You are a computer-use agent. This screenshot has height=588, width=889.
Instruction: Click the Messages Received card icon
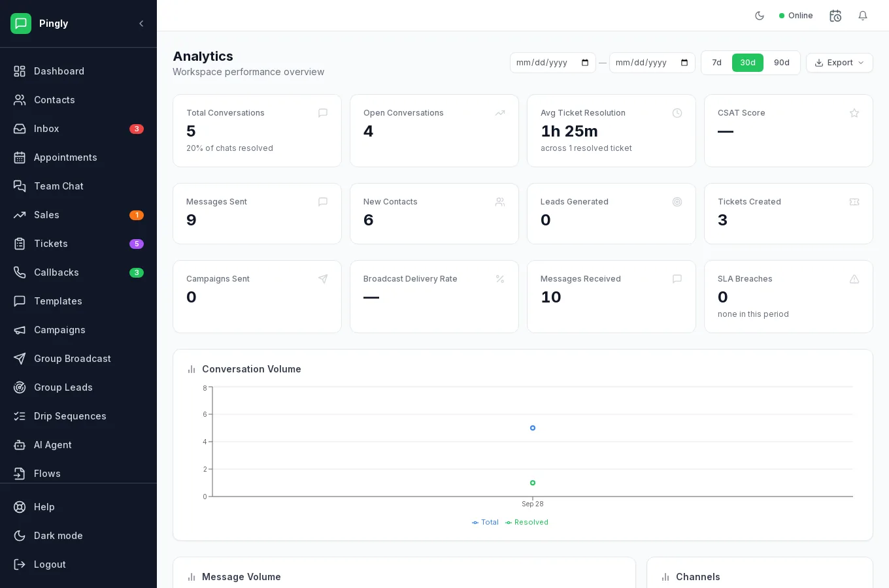(677, 279)
